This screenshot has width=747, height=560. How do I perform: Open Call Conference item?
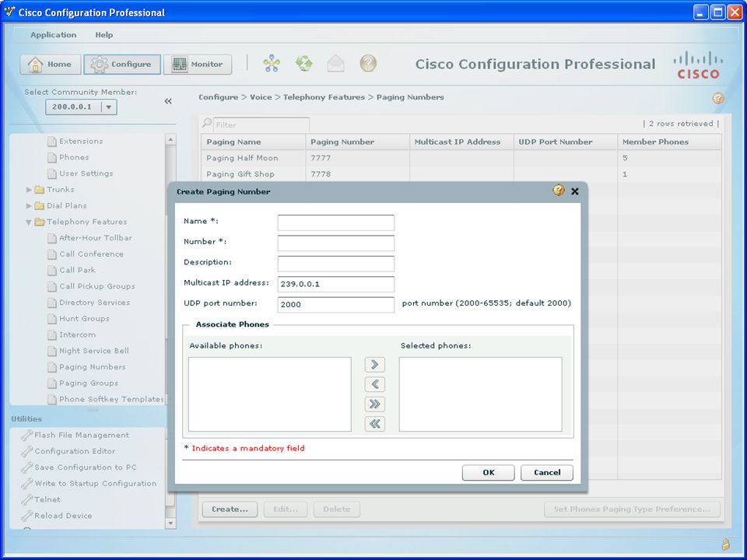pos(91,254)
